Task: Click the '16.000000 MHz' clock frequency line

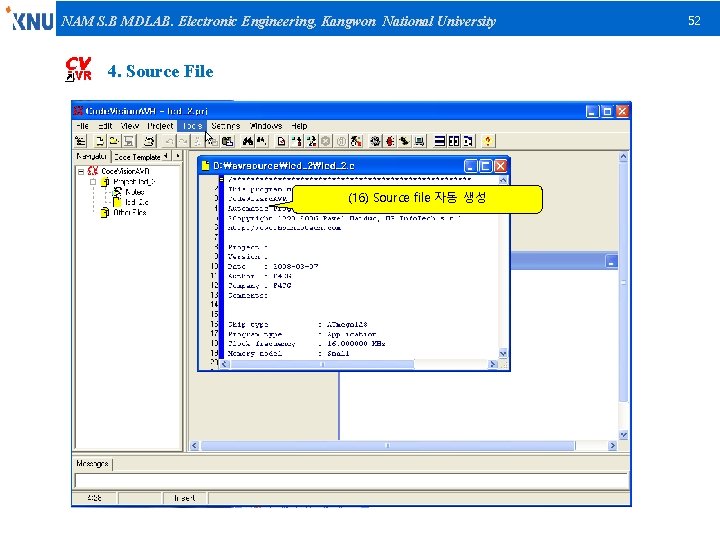Action: (x=356, y=343)
